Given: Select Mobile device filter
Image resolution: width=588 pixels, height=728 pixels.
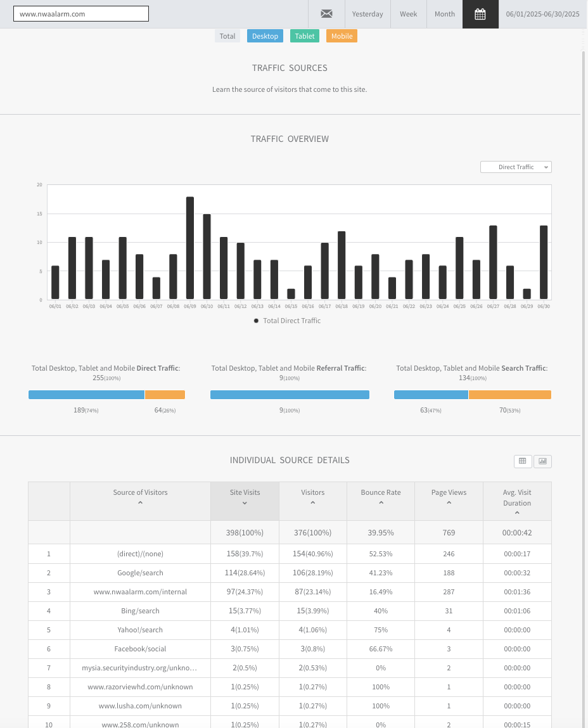Looking at the screenshot, I should pos(342,36).
